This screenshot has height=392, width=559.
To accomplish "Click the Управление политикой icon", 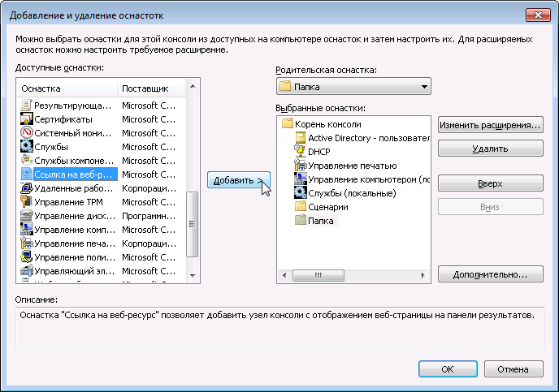I will pyautogui.click(x=27, y=257).
